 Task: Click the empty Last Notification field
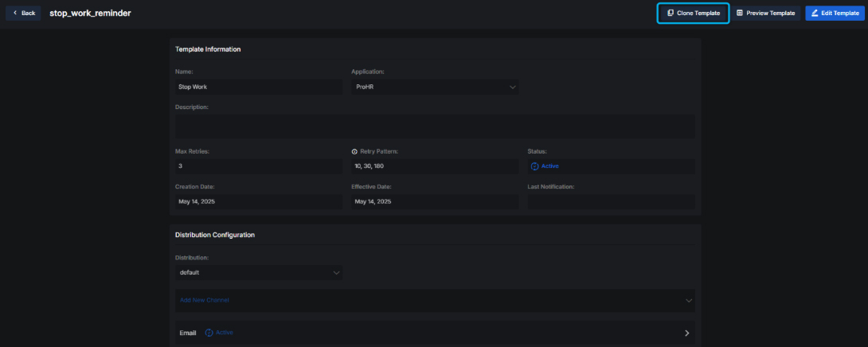click(611, 202)
